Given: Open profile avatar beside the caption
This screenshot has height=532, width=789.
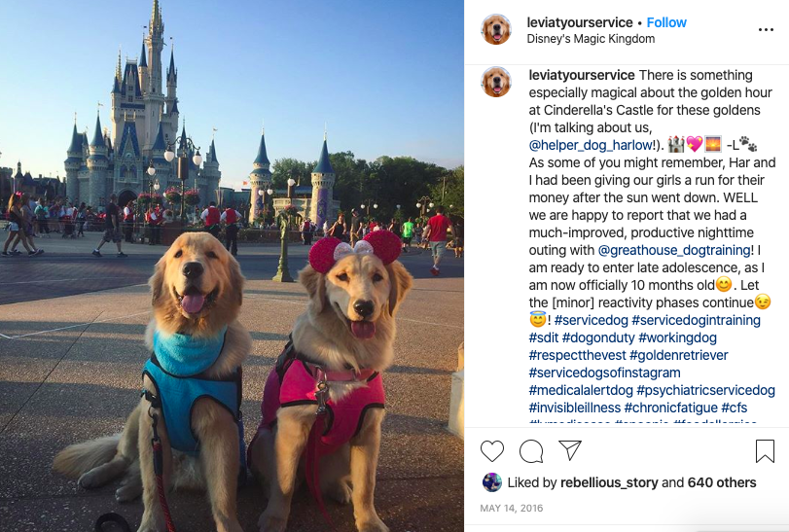Looking at the screenshot, I should pyautogui.click(x=495, y=82).
